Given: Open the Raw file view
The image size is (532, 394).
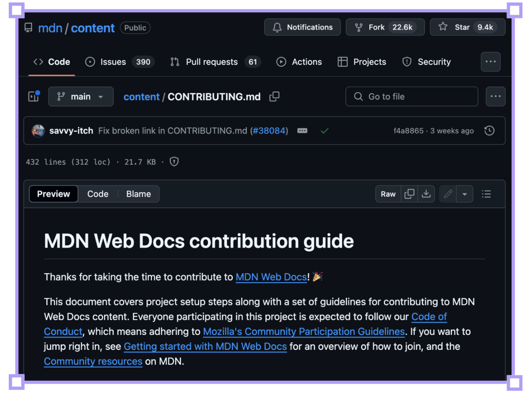Looking at the screenshot, I should pyautogui.click(x=388, y=194).
